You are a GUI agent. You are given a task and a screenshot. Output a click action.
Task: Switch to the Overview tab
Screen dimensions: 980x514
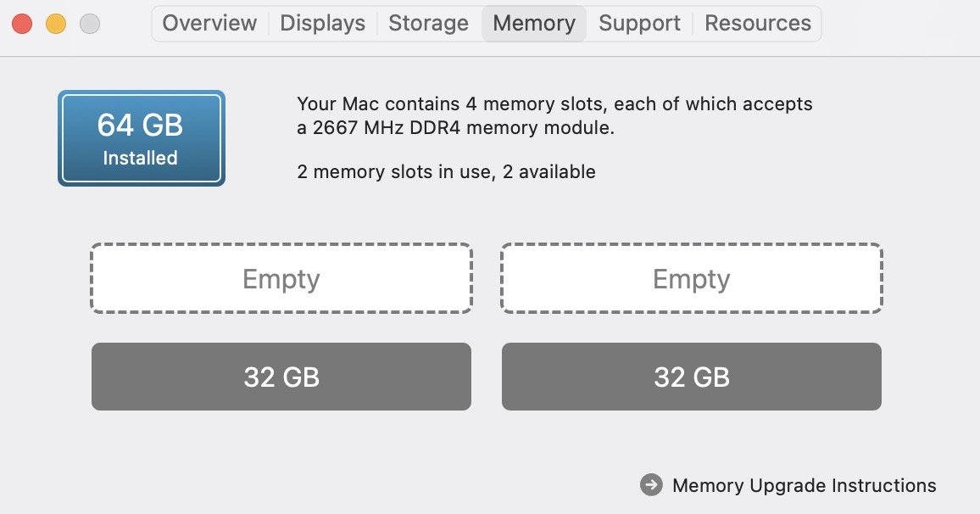[209, 23]
